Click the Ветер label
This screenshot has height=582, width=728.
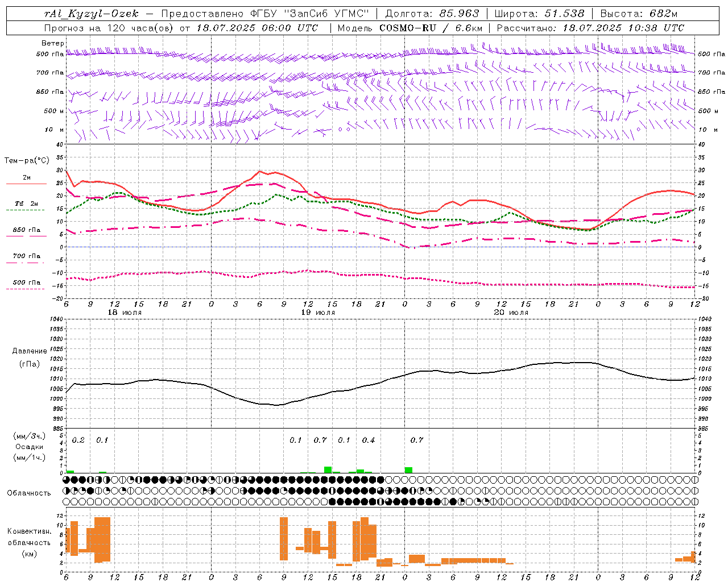pos(52,43)
